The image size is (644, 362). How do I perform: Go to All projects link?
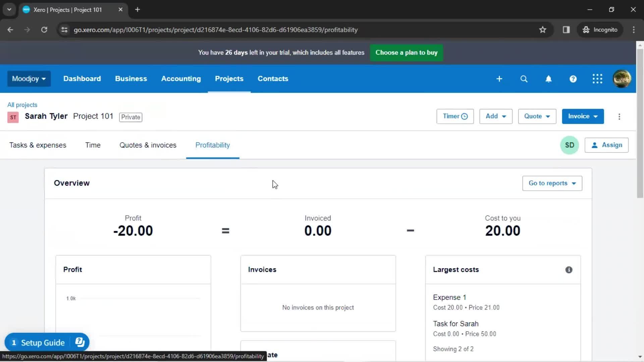coord(22,105)
